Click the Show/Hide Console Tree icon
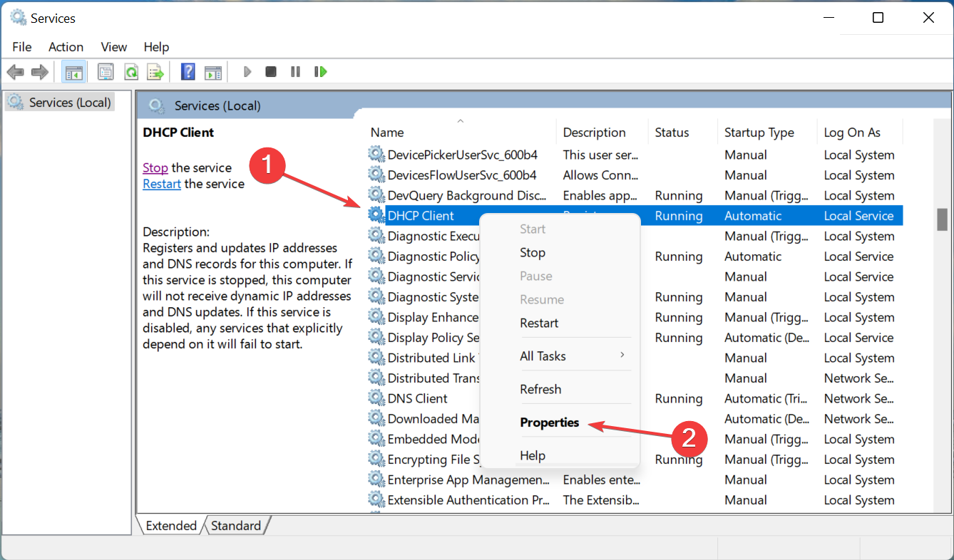 [73, 72]
